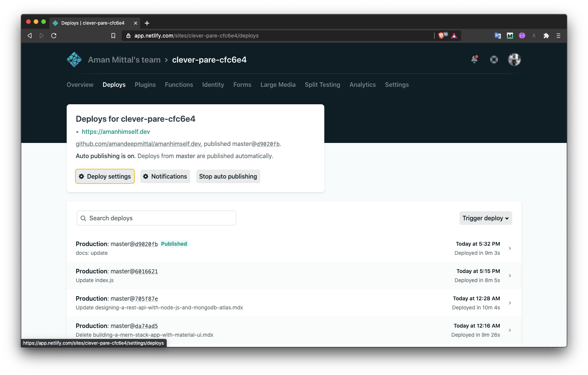Go to the Identity tab

[213, 85]
